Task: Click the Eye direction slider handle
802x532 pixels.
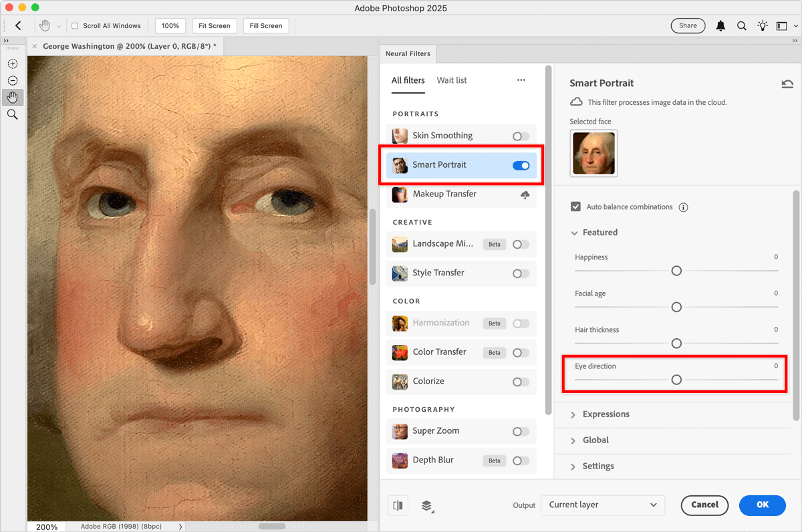Action: pos(676,380)
